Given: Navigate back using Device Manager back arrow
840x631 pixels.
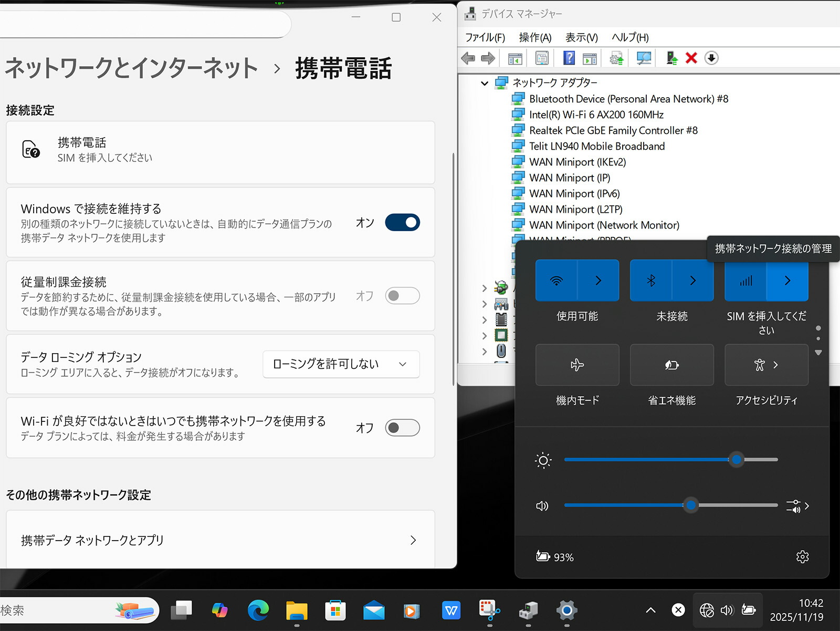Looking at the screenshot, I should click(x=468, y=58).
